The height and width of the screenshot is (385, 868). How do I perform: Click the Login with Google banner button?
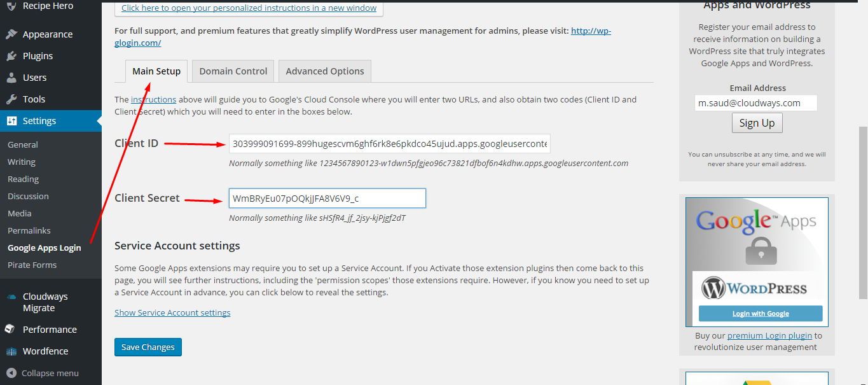click(x=761, y=314)
